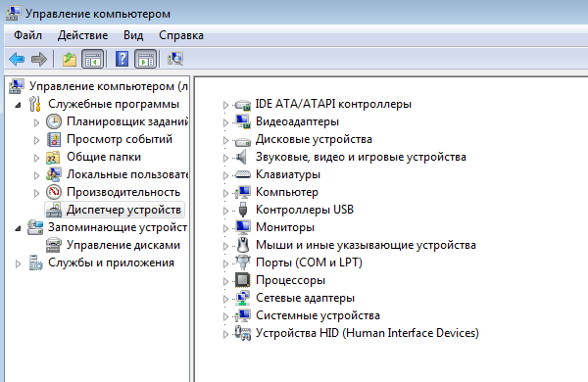Click the Up one level folder icon
The width and height of the screenshot is (588, 382).
tap(70, 59)
